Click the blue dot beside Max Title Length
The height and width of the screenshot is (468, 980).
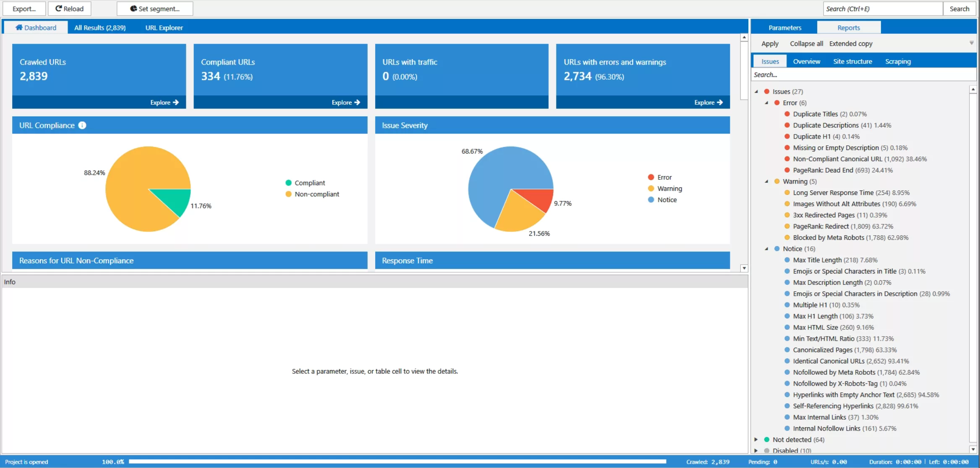tap(787, 260)
